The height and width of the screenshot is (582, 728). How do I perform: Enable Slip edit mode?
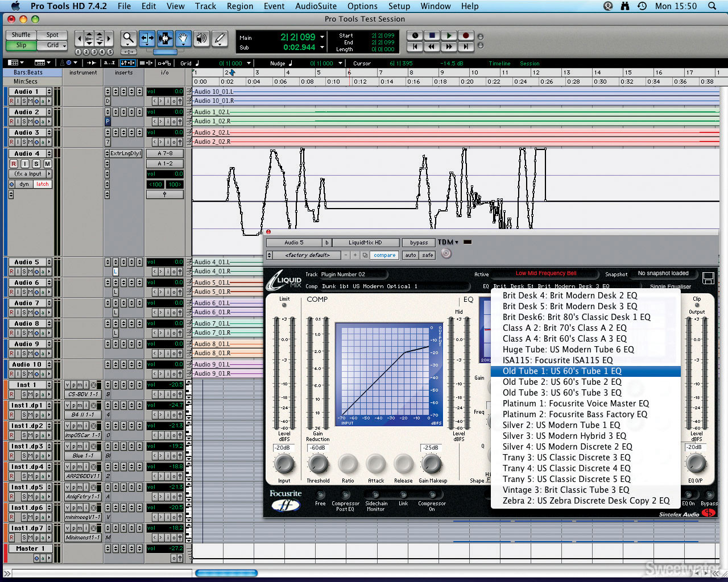[x=21, y=45]
